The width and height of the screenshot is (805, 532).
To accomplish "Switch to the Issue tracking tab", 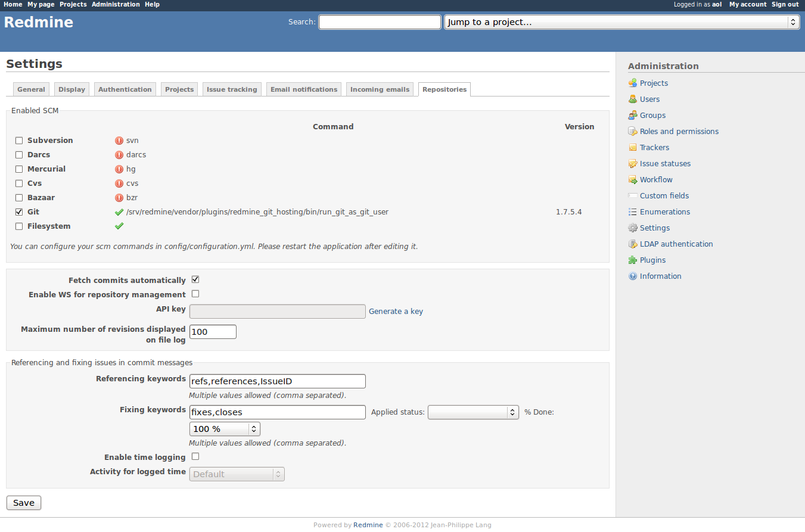I will point(232,89).
